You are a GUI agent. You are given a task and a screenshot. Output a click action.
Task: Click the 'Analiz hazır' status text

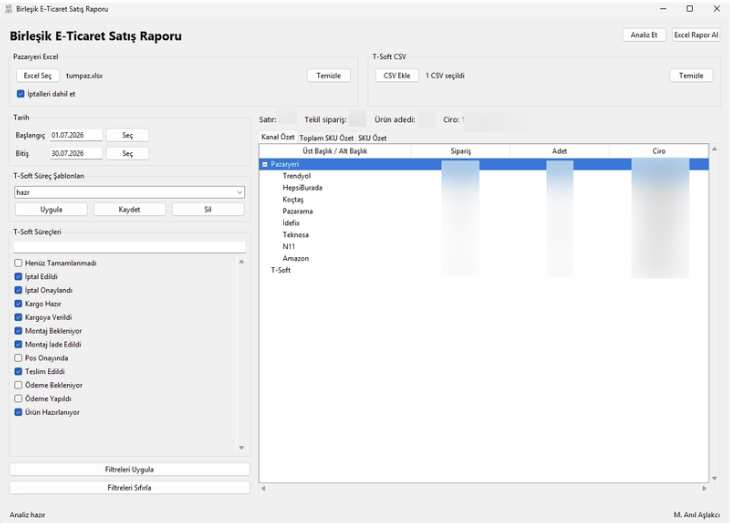coord(27,515)
